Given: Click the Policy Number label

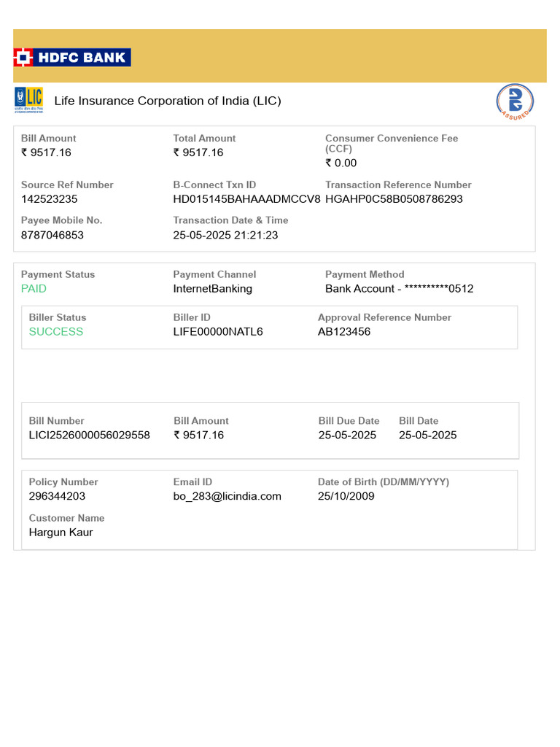Looking at the screenshot, I should tap(63, 481).
